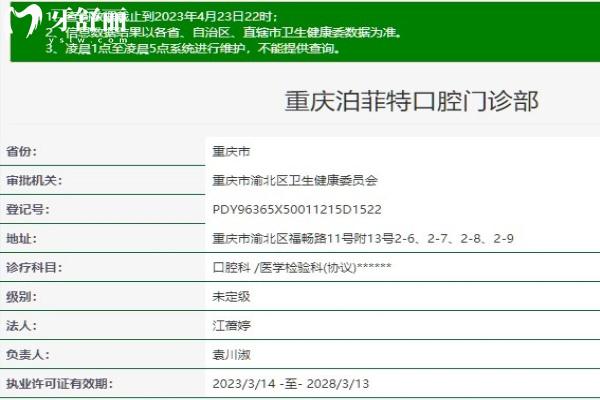Image resolution: width=600 pixels, height=400 pixels.
Task: Click notice line about 卫生健康委数据为准
Action: click(224, 33)
